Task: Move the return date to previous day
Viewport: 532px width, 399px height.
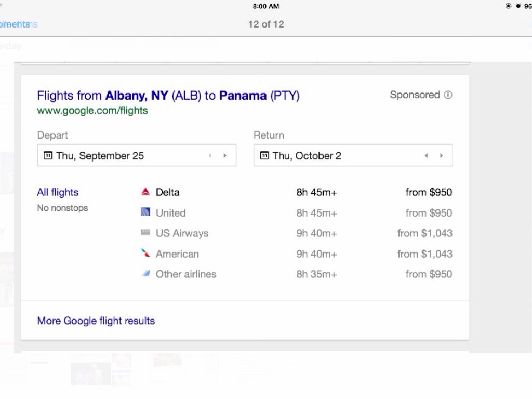Action: click(427, 155)
